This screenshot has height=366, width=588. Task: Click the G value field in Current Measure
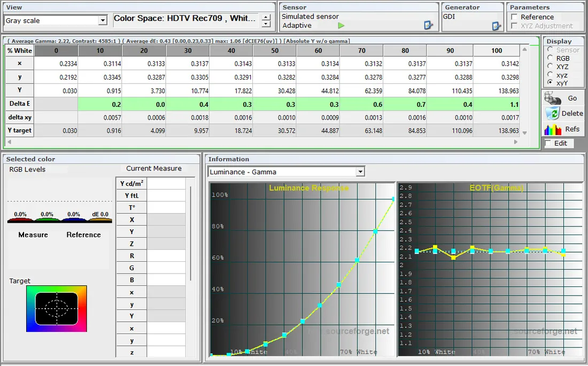click(x=166, y=268)
